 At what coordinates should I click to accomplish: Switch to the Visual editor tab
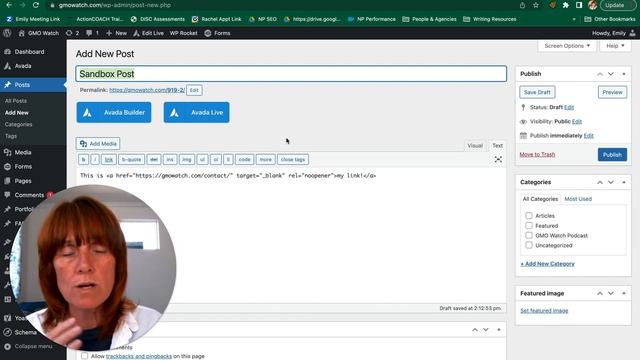tap(475, 146)
